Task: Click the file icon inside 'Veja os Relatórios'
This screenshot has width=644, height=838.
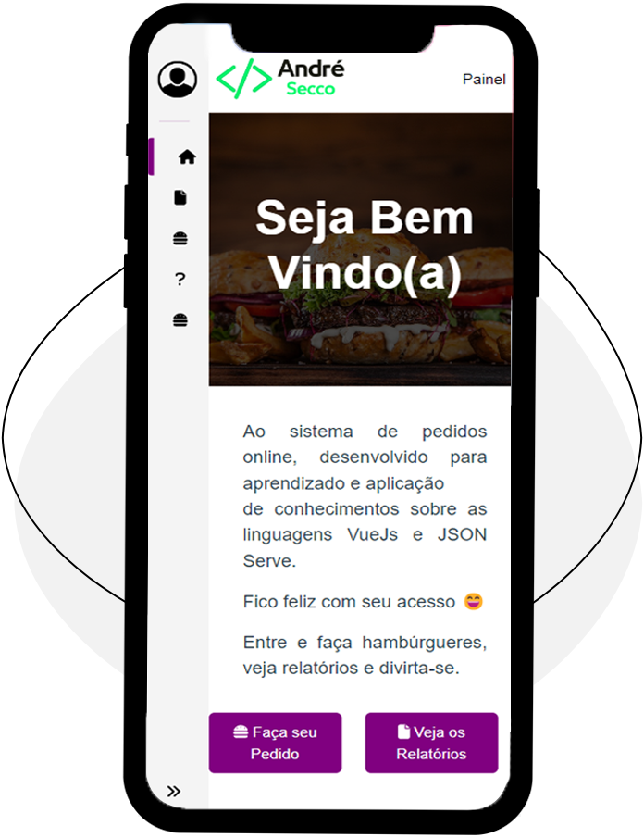Action: click(403, 732)
